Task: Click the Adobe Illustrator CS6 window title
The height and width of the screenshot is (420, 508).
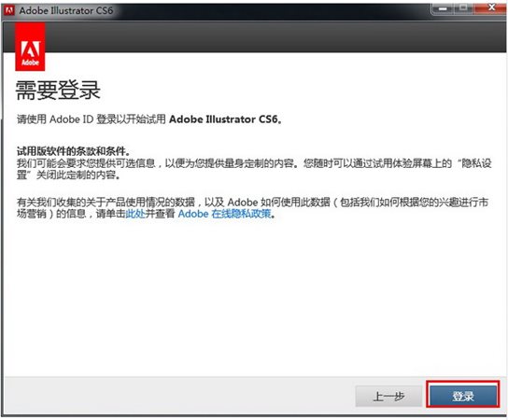Action: click(66, 10)
